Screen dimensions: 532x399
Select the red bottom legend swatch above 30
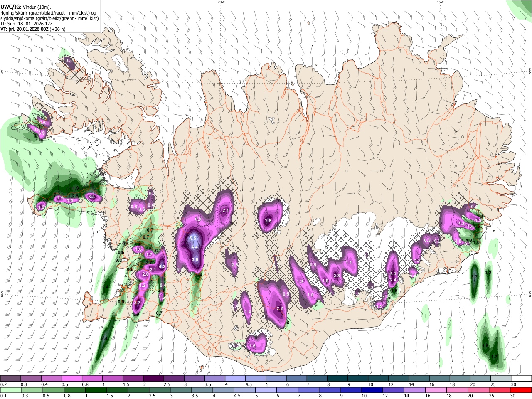(521, 390)
